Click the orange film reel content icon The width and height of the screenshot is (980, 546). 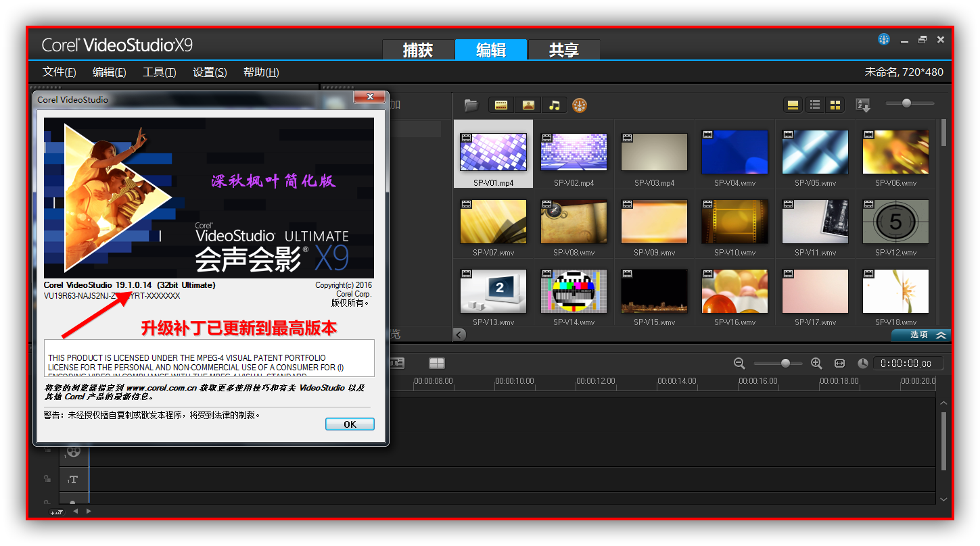580,105
